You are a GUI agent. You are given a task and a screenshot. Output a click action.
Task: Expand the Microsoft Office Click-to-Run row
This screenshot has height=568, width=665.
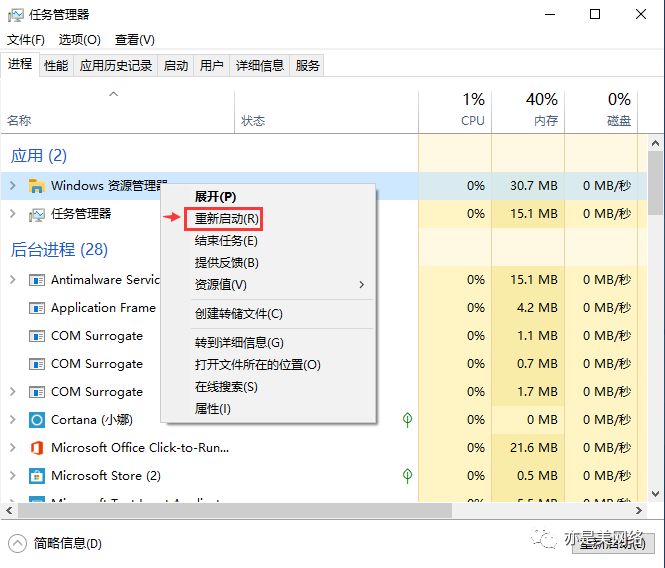pyautogui.click(x=13, y=448)
